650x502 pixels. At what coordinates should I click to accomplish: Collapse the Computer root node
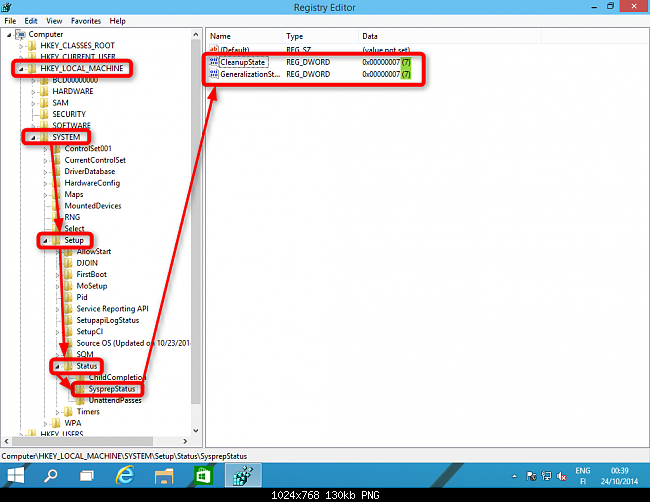pos(9,35)
